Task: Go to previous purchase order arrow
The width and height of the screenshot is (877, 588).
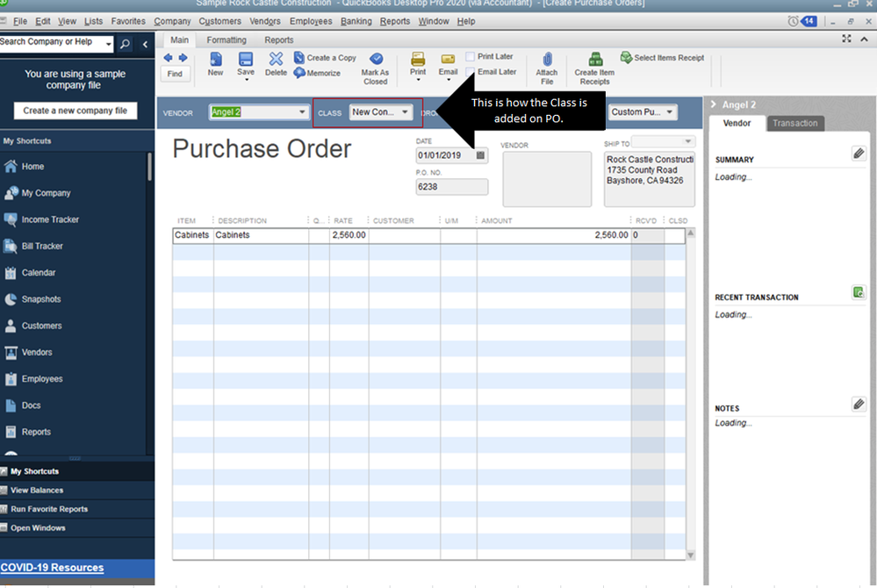Action: click(168, 58)
